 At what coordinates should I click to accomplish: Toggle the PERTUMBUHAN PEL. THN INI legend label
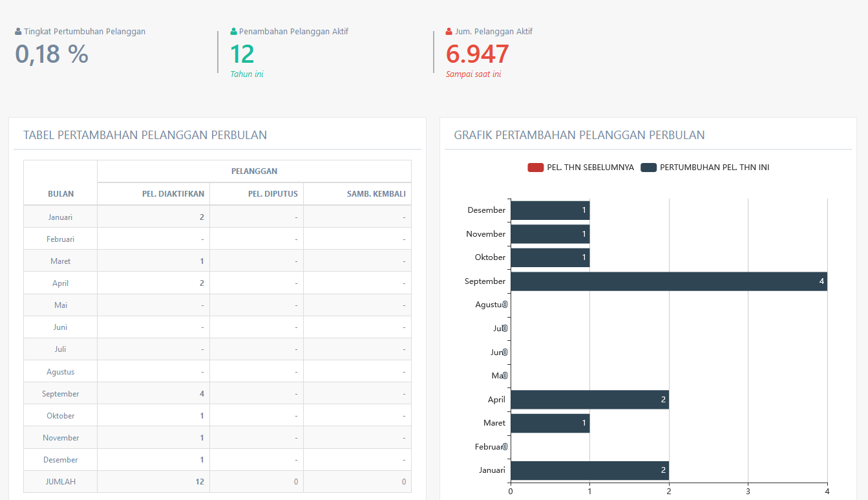click(714, 168)
